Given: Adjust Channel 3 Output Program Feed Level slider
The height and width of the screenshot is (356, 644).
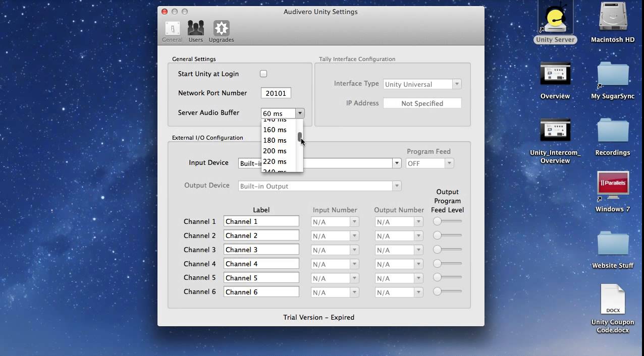Looking at the screenshot, I should pos(448,250).
